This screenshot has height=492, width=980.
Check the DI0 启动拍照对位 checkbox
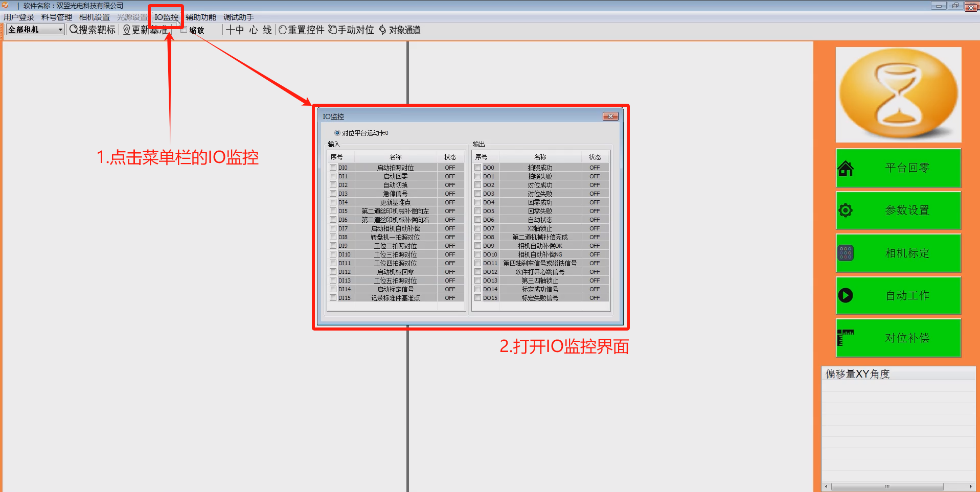(333, 168)
